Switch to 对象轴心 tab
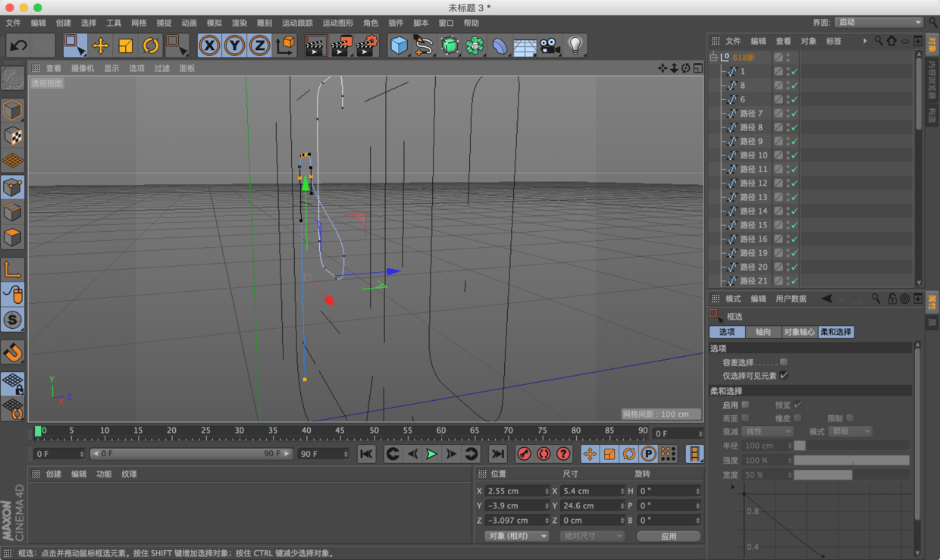 [x=800, y=332]
